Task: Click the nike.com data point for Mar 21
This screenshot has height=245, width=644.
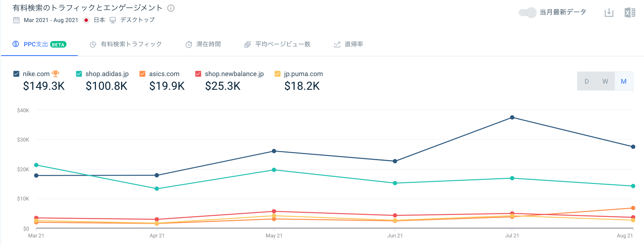Action: tap(36, 176)
